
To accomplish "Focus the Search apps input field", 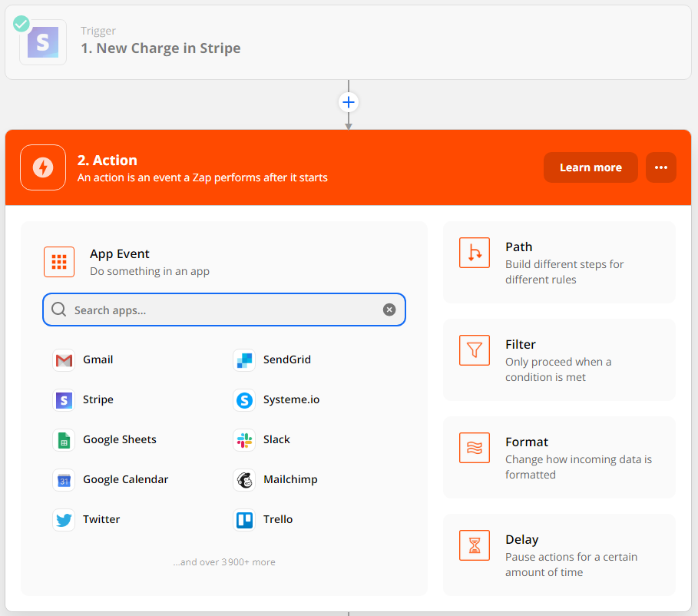I will point(223,310).
